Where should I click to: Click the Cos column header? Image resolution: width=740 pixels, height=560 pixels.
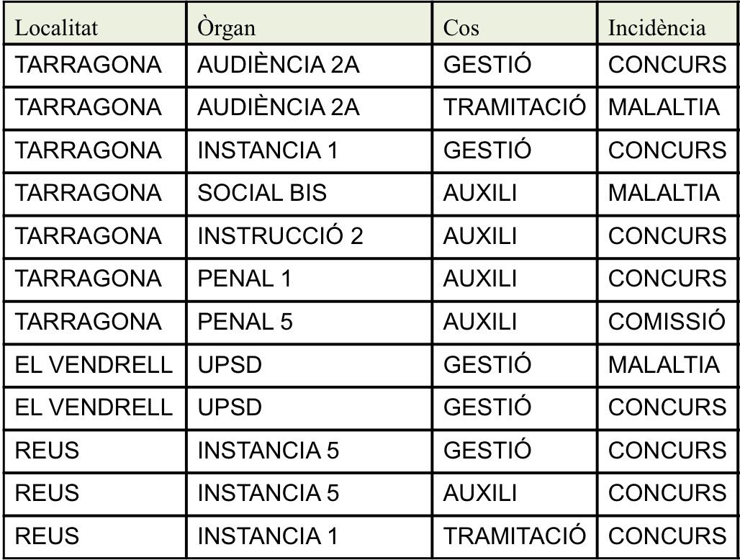point(515,24)
